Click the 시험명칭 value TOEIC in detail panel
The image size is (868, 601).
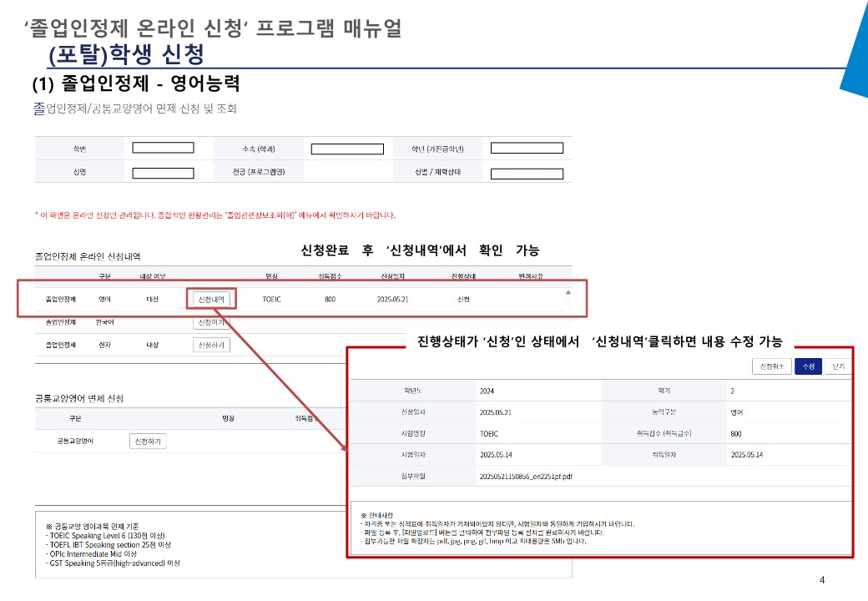(489, 434)
